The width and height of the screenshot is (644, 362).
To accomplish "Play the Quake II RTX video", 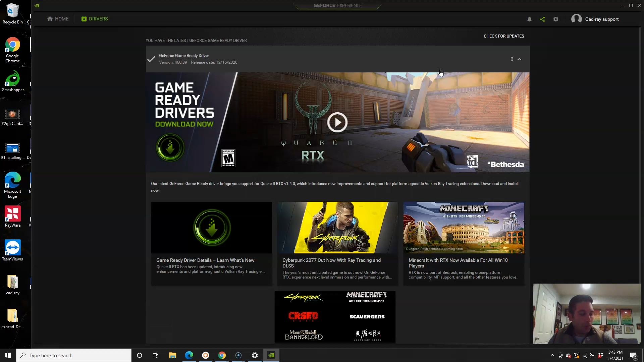I will [x=337, y=122].
